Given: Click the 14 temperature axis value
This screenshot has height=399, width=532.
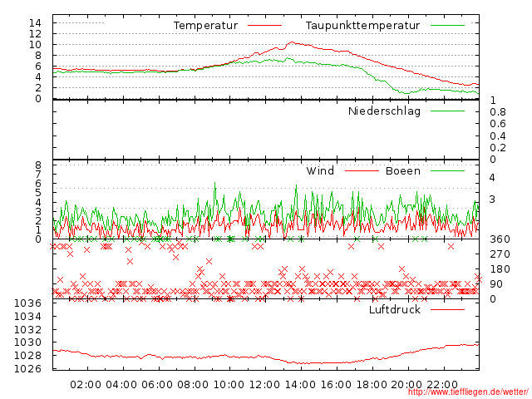Looking at the screenshot, I should [x=35, y=23].
